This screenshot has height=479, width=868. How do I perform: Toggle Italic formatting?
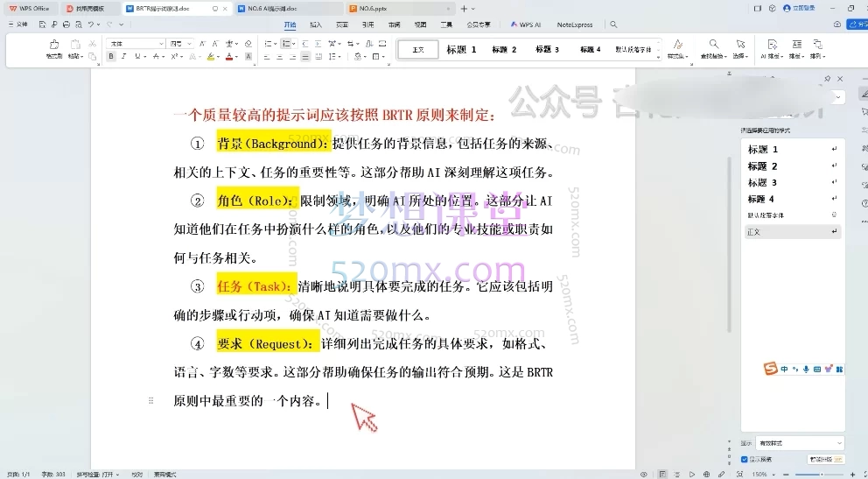[x=124, y=57]
